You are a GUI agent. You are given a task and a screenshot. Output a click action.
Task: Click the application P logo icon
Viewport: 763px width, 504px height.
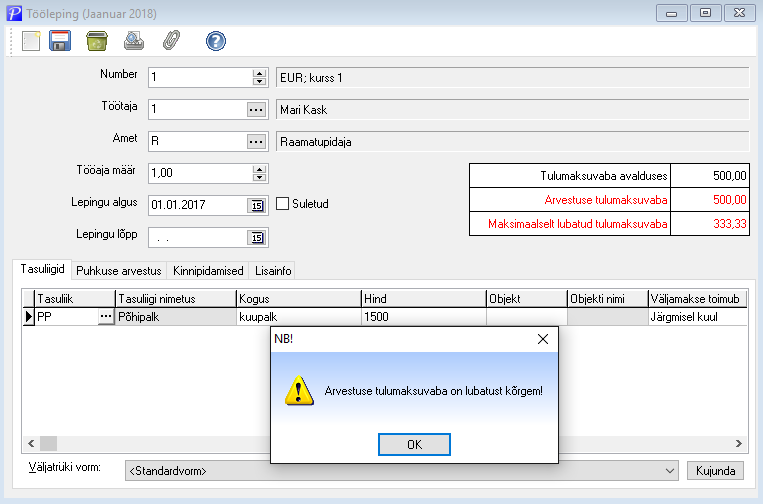coord(14,13)
